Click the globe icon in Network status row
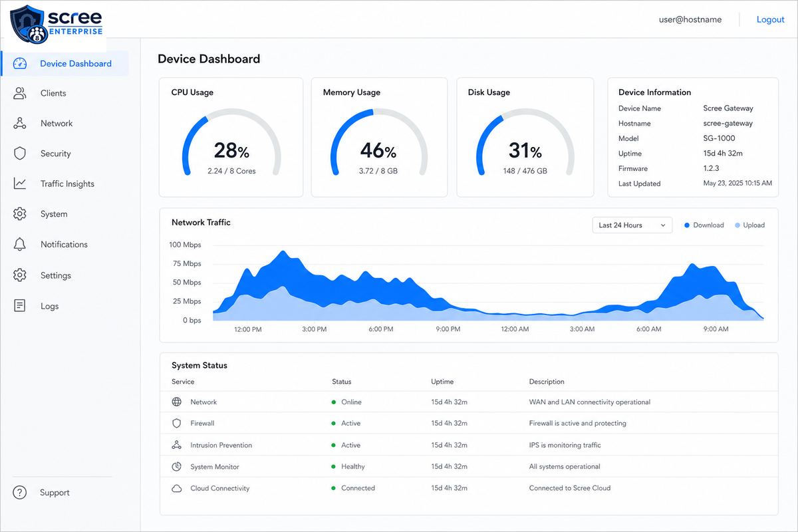This screenshot has width=798, height=532. (177, 402)
